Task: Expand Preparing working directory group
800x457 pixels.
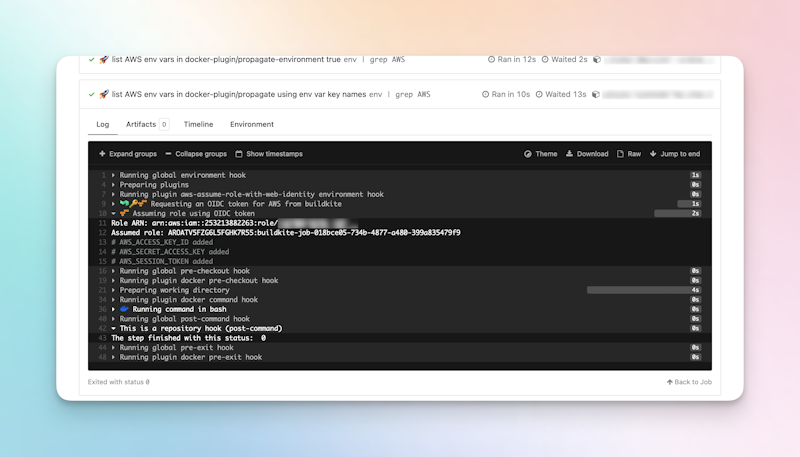Action: click(x=113, y=290)
